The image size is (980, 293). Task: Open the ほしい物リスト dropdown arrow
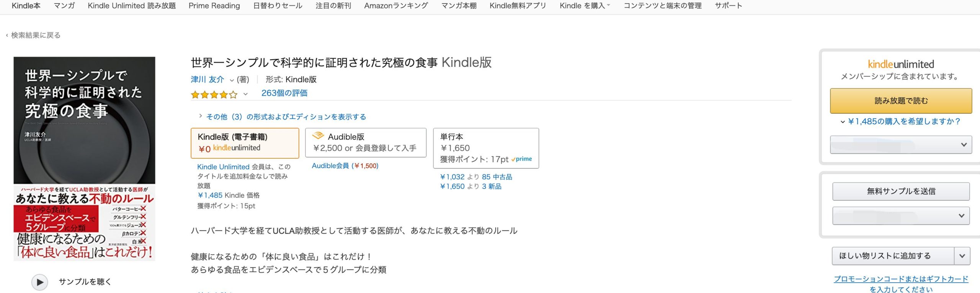pos(962,256)
